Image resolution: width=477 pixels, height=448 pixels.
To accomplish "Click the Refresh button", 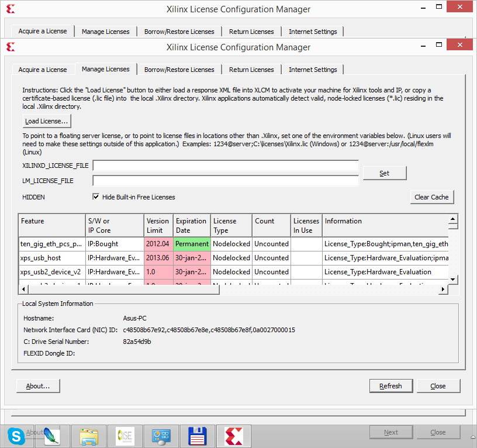I will (x=391, y=386).
